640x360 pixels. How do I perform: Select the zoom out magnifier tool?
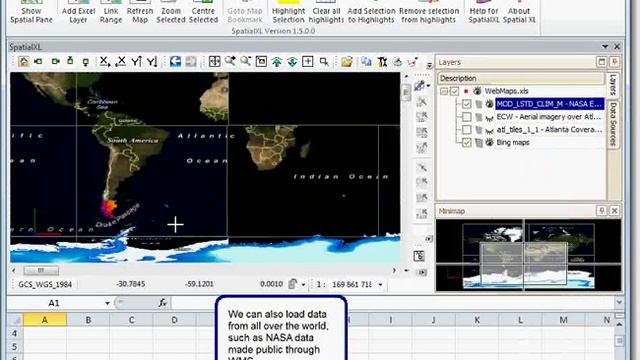pos(246,62)
